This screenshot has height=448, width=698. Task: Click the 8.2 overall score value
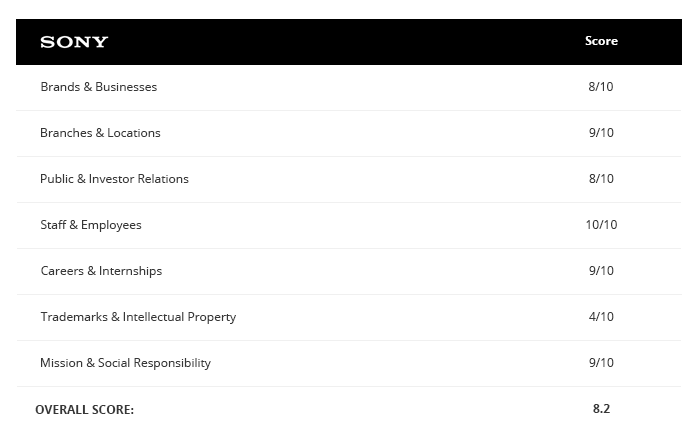click(x=601, y=409)
